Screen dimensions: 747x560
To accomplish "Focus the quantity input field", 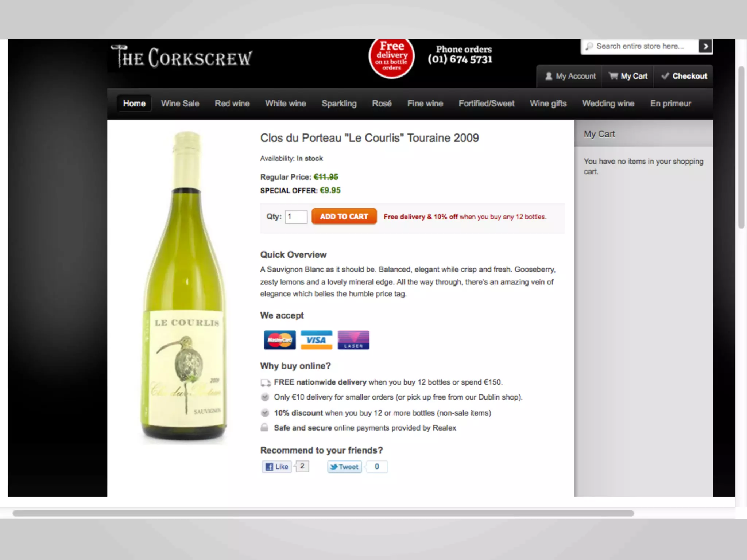I will [296, 217].
